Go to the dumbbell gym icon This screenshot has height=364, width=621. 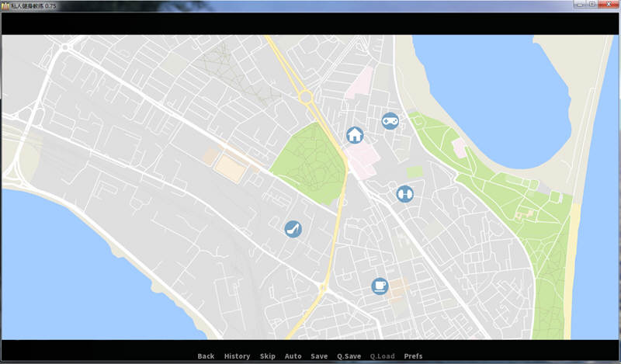404,193
